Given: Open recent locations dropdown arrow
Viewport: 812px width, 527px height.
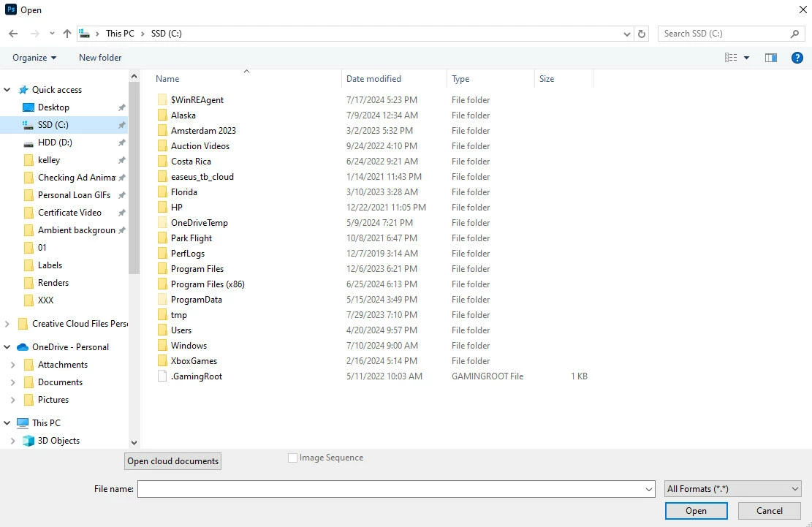Looking at the screenshot, I should (x=52, y=34).
